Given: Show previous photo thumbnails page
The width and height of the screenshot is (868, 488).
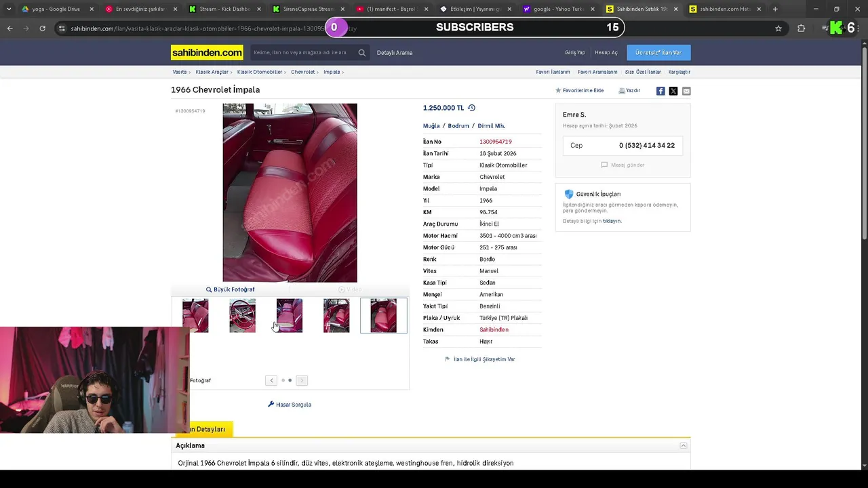Looking at the screenshot, I should [271, 380].
